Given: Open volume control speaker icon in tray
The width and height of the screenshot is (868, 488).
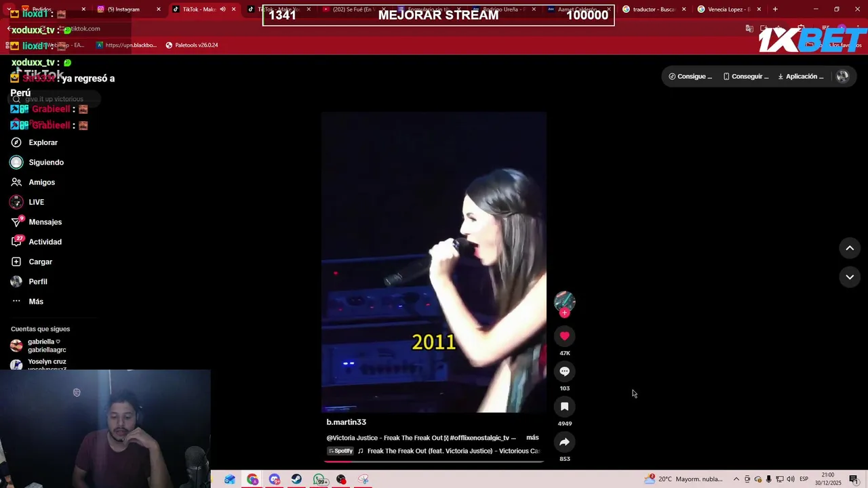Looking at the screenshot, I should click(791, 479).
